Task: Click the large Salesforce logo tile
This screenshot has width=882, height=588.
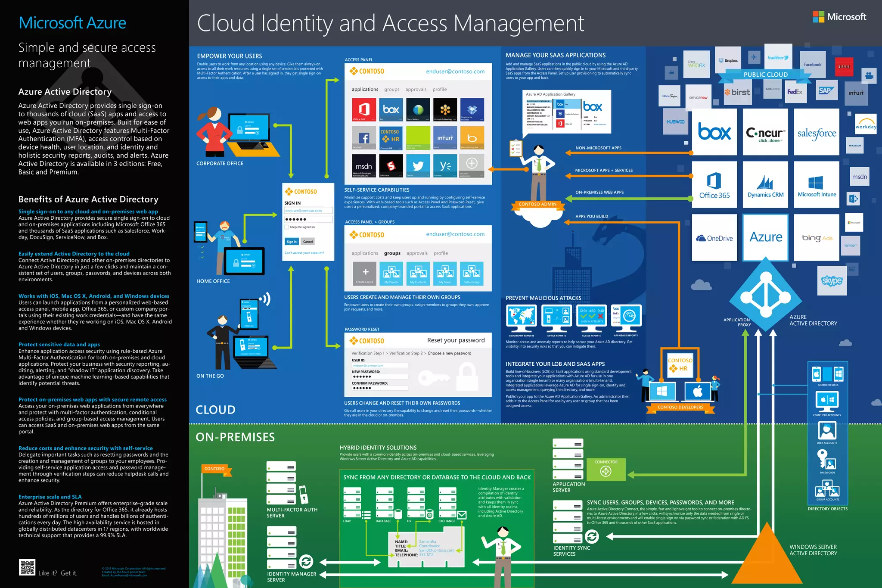Action: coord(817,132)
